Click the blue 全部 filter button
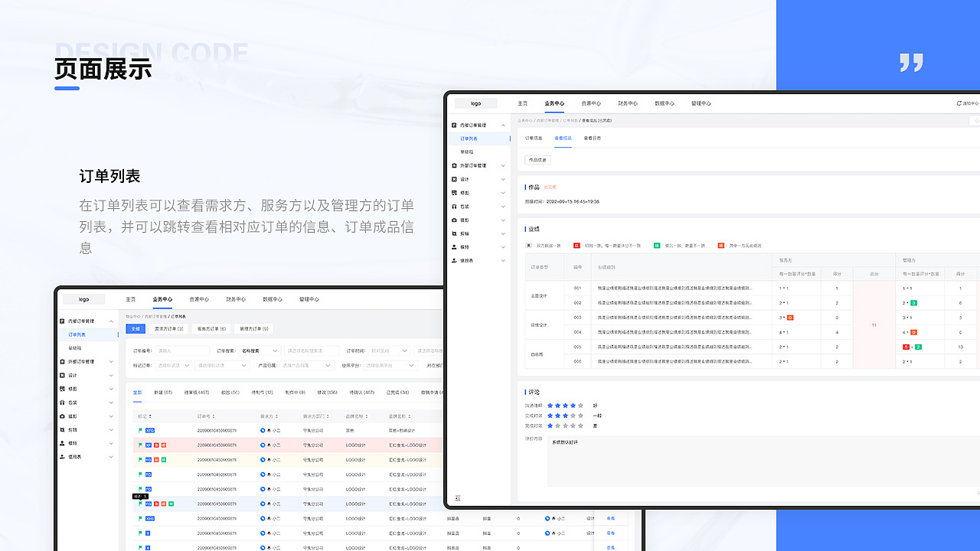This screenshot has height=551, width=980. point(136,329)
